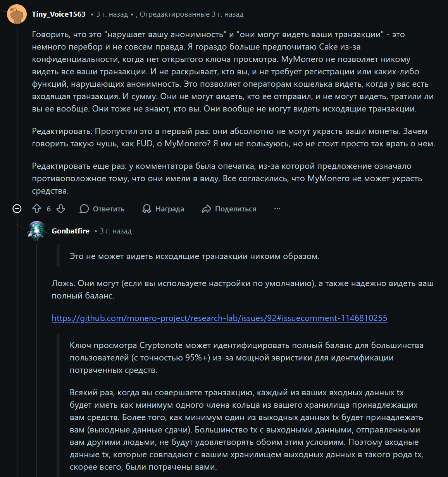448x477 pixels.
Task: Click the quote about исходящие транзакции
Action: click(x=195, y=256)
